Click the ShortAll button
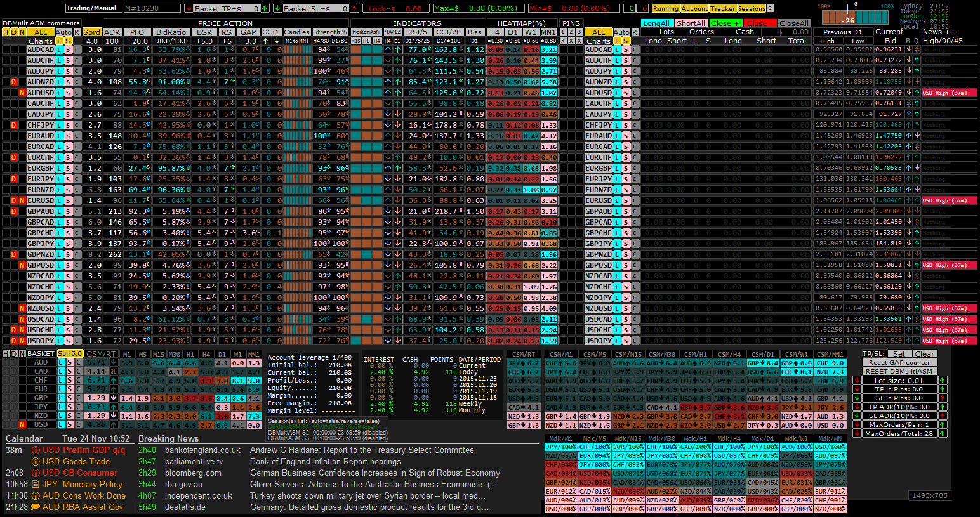This screenshot has width=980, height=517. pyautogui.click(x=691, y=23)
